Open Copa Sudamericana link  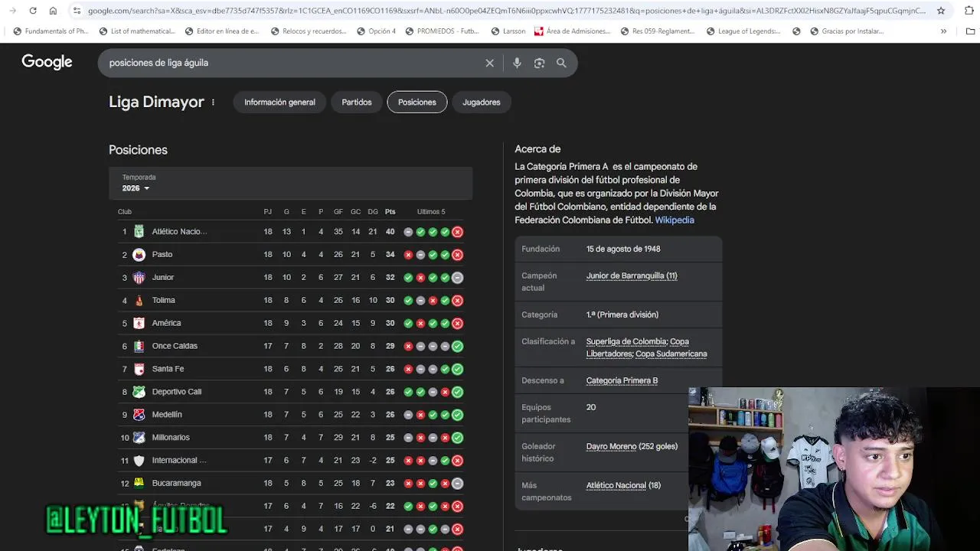pyautogui.click(x=671, y=354)
